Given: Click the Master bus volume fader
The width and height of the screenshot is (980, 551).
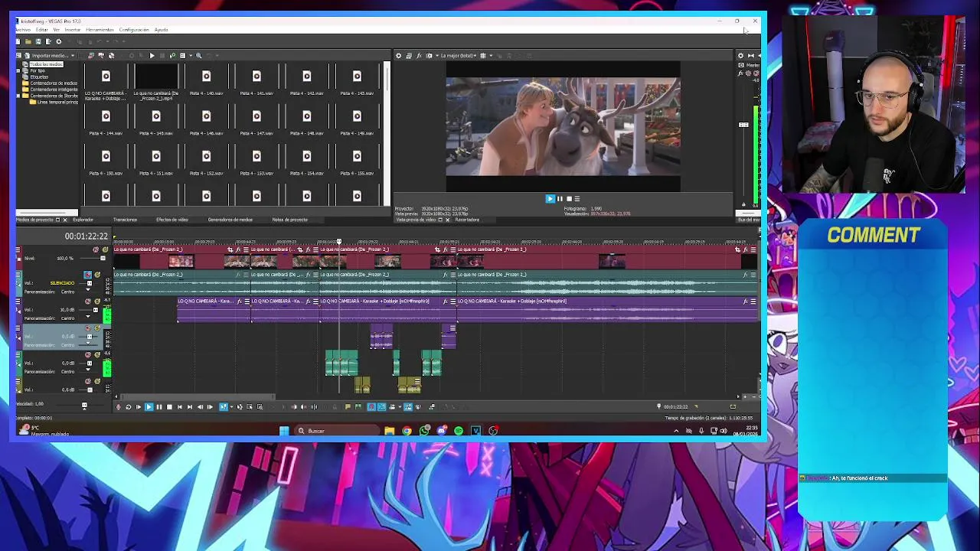Looking at the screenshot, I should 743,125.
